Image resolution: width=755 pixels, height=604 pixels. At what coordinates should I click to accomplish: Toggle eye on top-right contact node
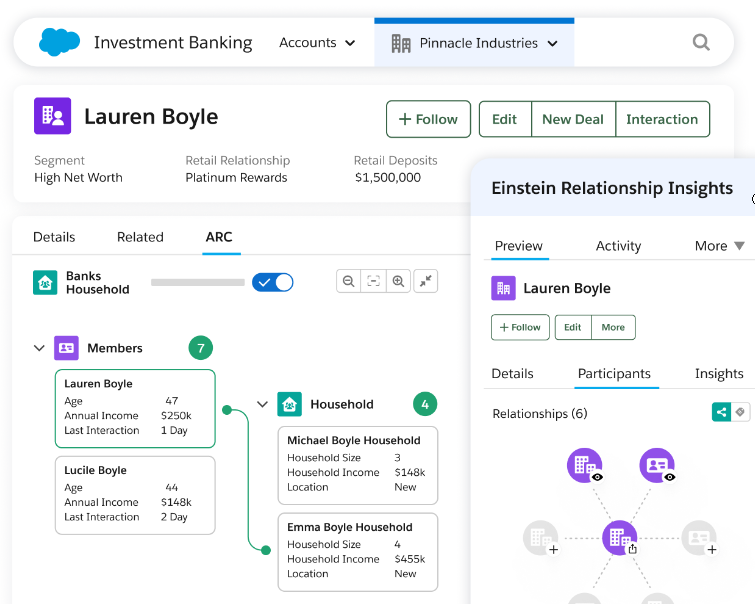(669, 477)
